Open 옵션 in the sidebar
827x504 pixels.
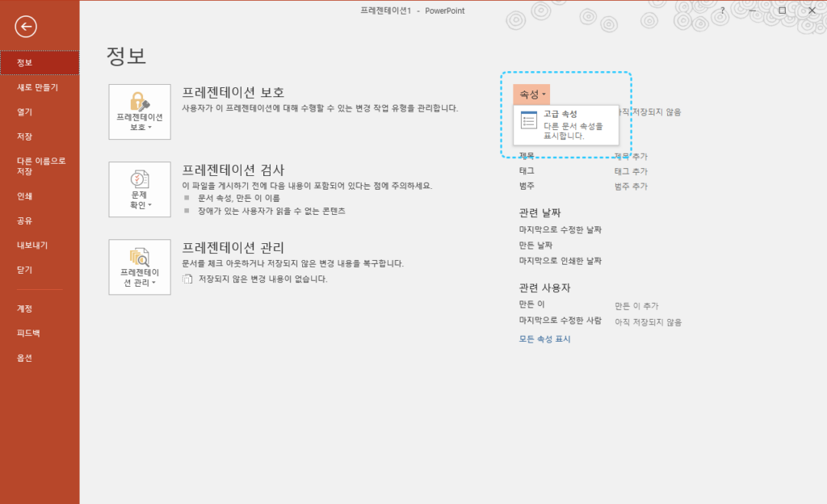25,358
